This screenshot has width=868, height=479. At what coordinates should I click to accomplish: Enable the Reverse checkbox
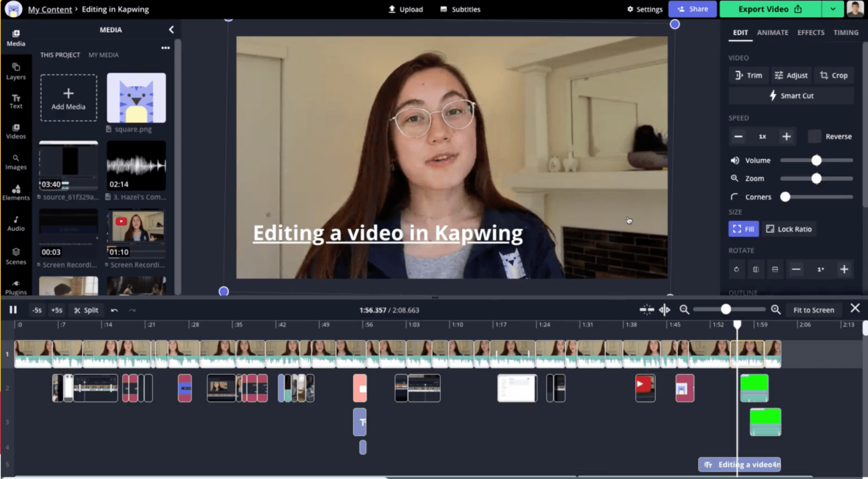814,136
